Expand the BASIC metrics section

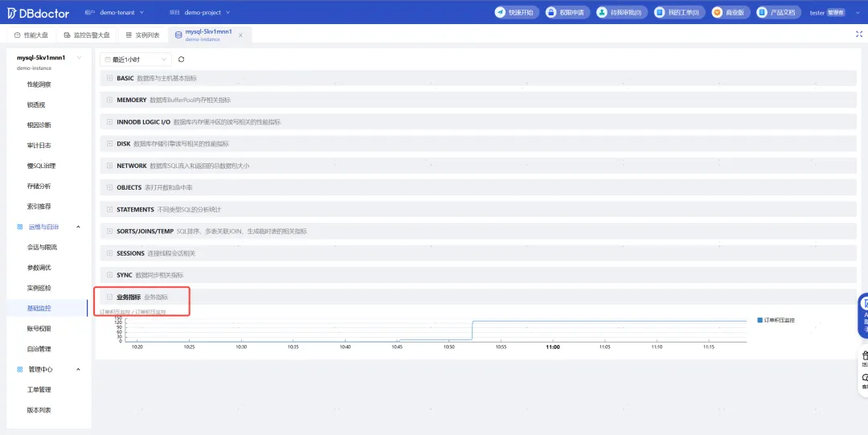point(109,78)
